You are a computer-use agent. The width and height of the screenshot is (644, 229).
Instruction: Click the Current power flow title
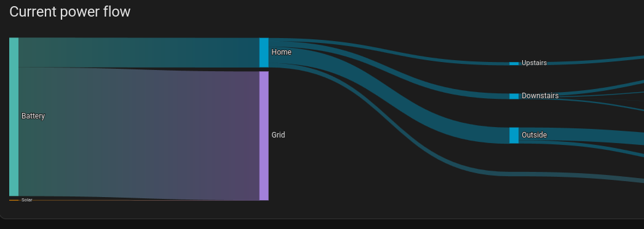pos(70,12)
